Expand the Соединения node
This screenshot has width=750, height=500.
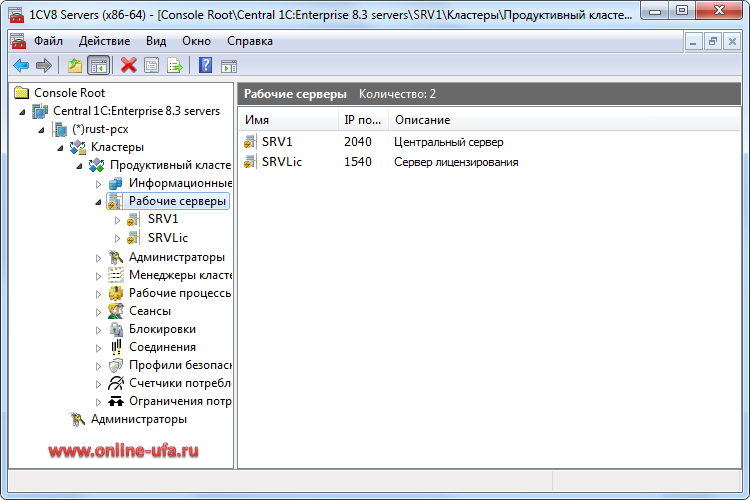[x=98, y=348]
